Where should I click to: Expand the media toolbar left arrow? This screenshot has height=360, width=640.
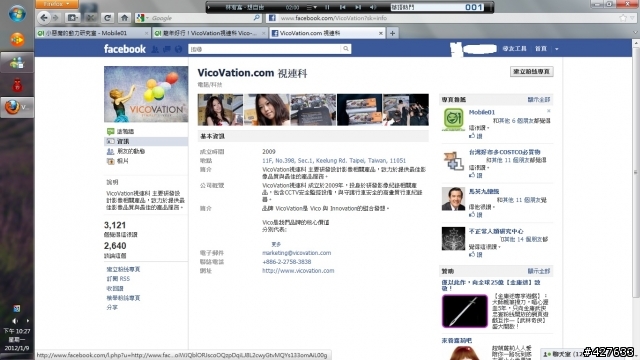pyautogui.click(x=209, y=7)
